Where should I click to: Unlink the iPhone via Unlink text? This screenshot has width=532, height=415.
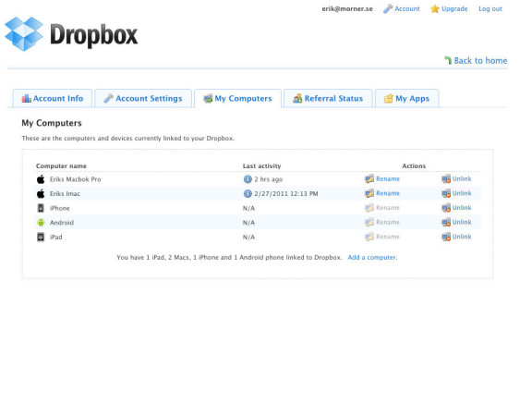click(x=462, y=207)
